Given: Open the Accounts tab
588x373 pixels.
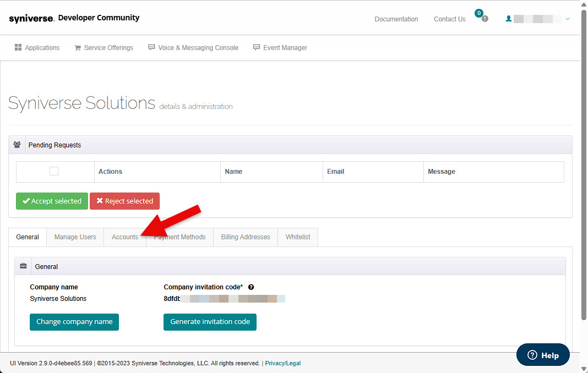Looking at the screenshot, I should point(125,237).
